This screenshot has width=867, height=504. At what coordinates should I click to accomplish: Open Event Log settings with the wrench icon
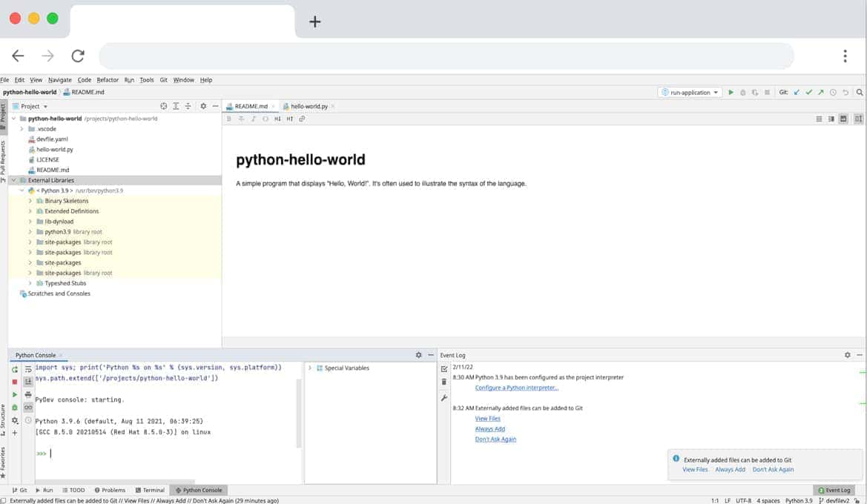pyautogui.click(x=444, y=398)
